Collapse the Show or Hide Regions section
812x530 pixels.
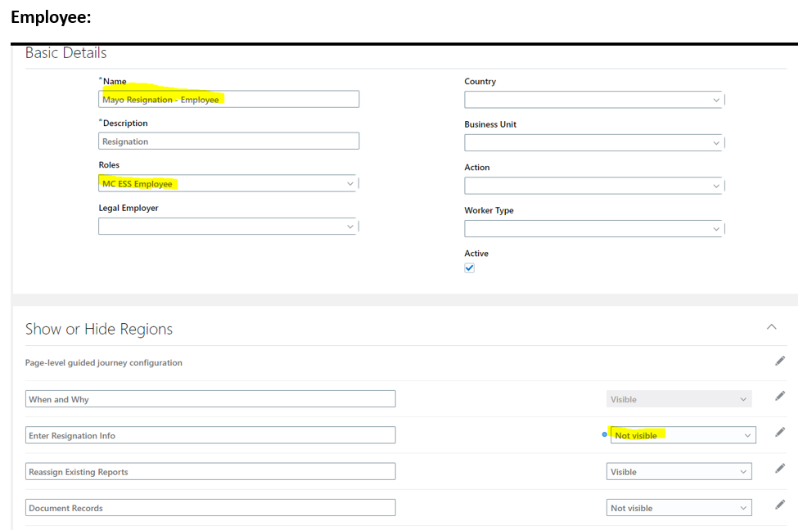(x=772, y=326)
